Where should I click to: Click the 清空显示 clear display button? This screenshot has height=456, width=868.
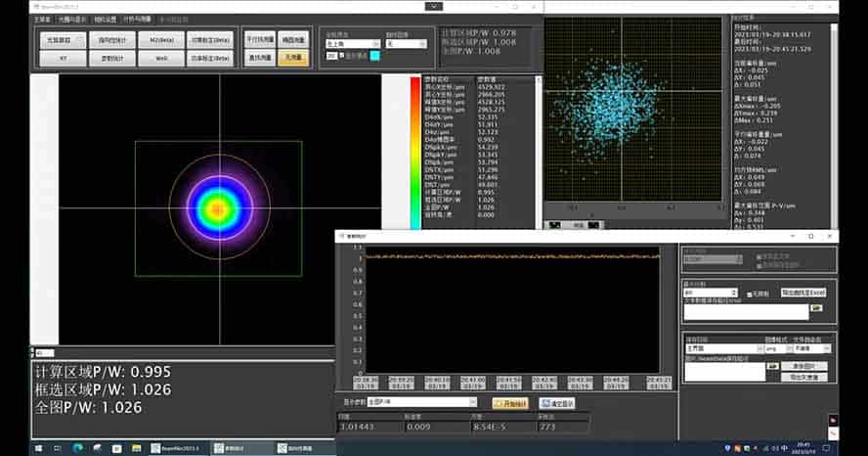[x=555, y=402]
